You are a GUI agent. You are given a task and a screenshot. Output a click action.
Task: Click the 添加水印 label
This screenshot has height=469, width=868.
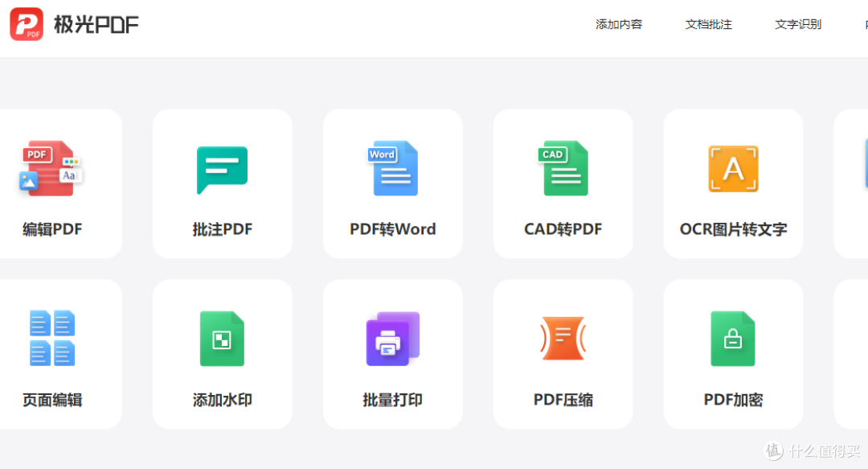pos(222,400)
